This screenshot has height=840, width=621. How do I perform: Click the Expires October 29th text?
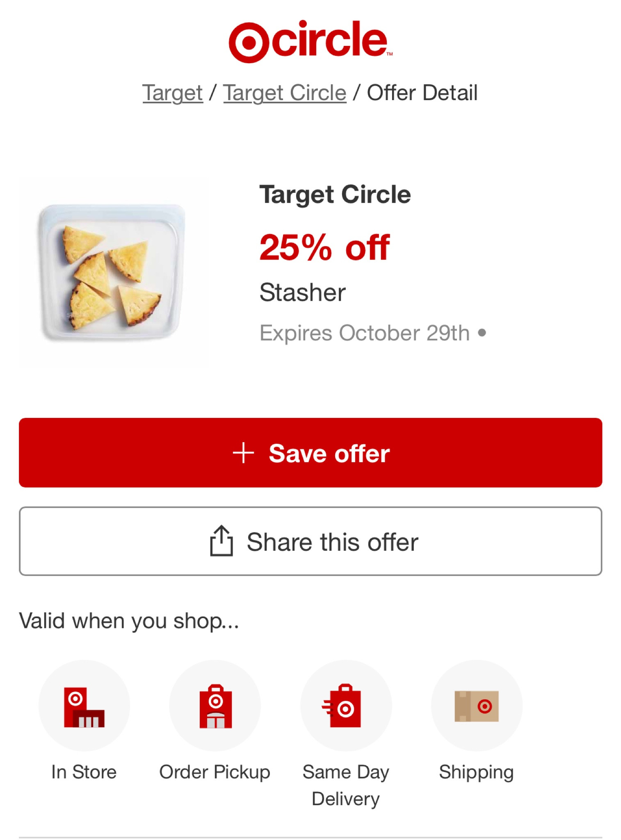(364, 333)
